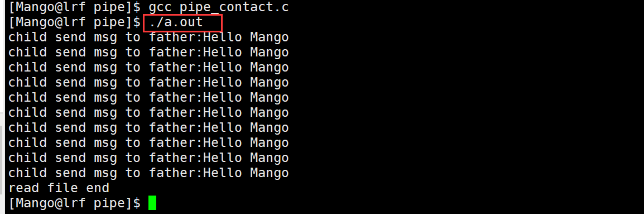Click the "read file end" output line
Viewport: 644px width, 214px height.
59,188
